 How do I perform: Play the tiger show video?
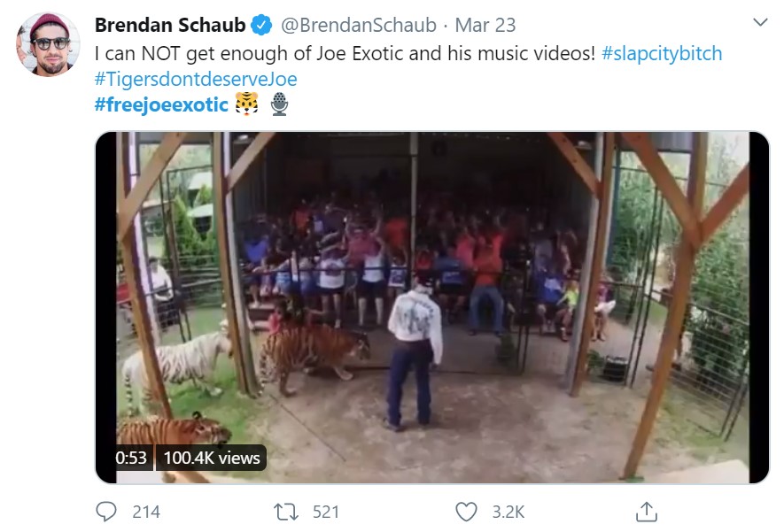(x=432, y=307)
